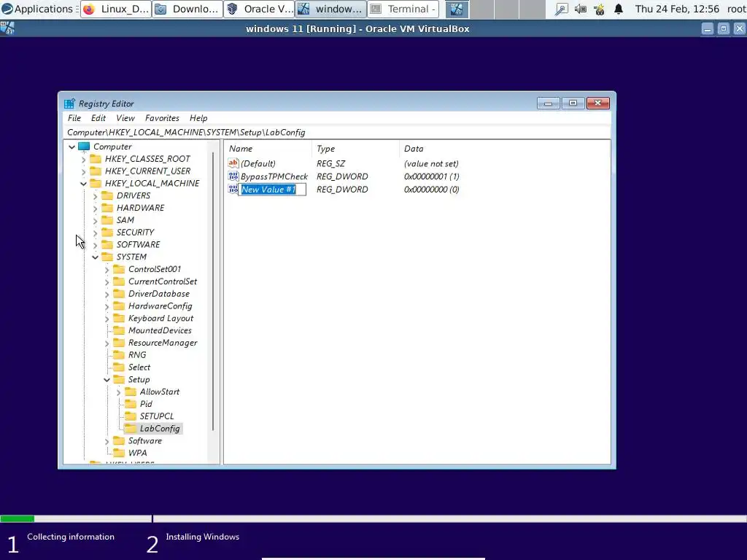
Task: Select the DriverDatabase folder icon
Action: pos(119,293)
